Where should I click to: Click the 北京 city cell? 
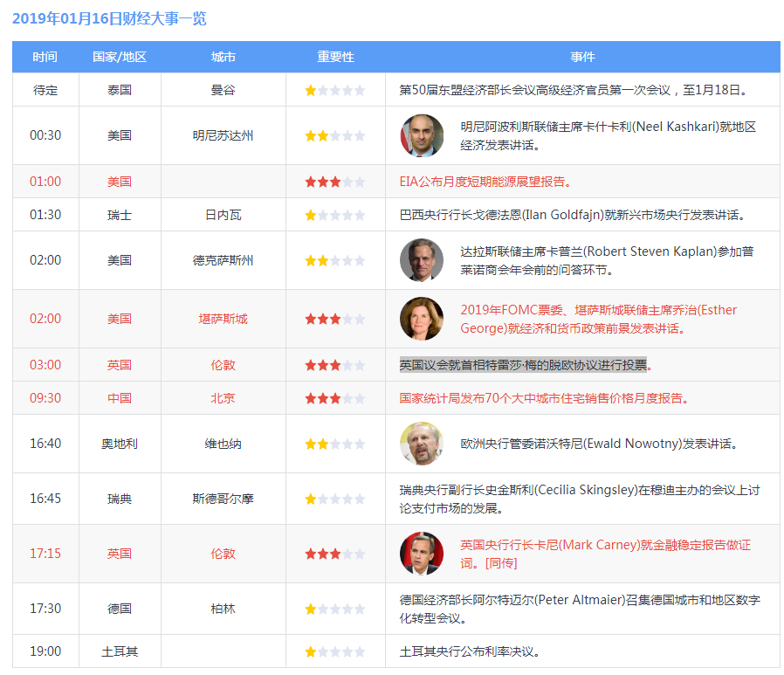coord(223,398)
